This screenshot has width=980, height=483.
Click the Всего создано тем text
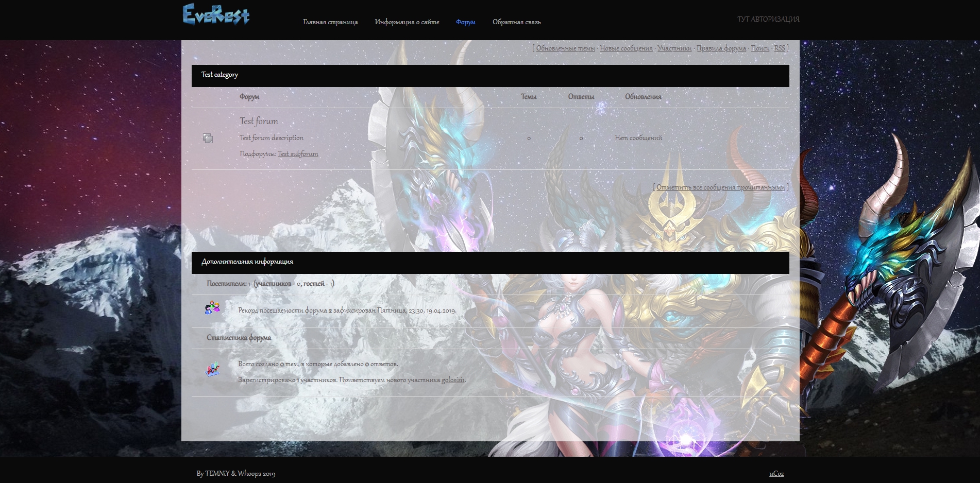(318, 364)
